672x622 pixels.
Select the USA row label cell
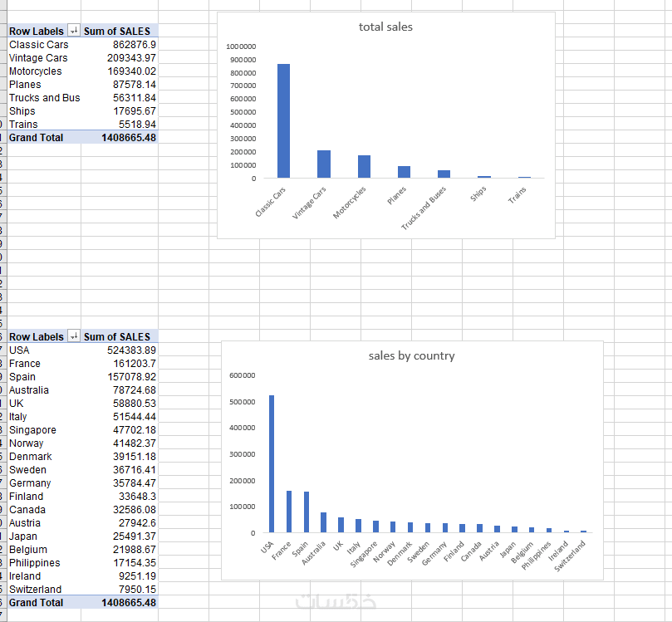point(44,350)
